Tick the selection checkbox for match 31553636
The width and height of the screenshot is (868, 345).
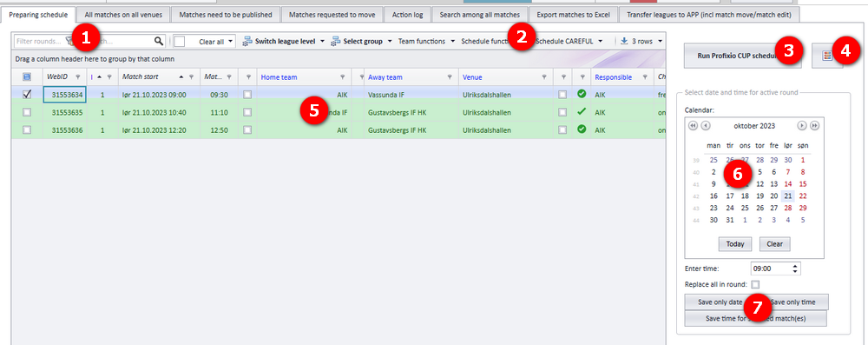click(27, 130)
